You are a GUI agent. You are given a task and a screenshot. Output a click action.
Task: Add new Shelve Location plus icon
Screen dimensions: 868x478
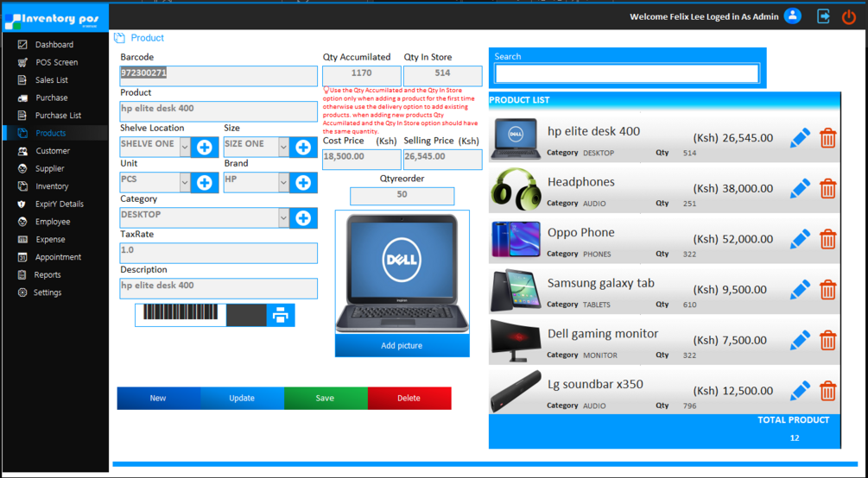point(205,148)
